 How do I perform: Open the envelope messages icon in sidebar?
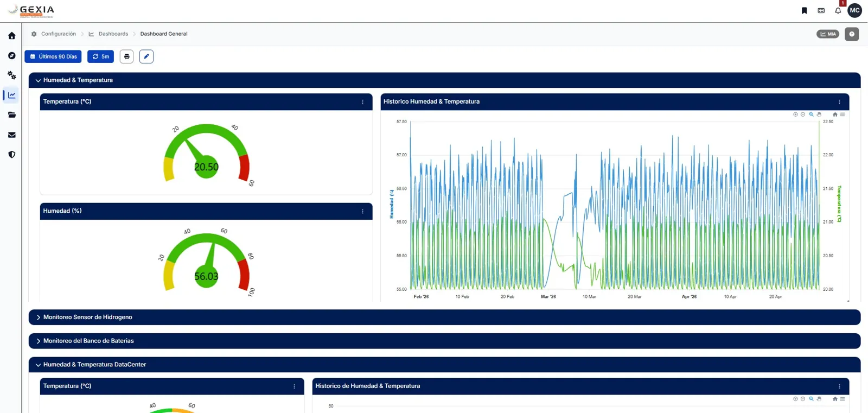coord(11,135)
